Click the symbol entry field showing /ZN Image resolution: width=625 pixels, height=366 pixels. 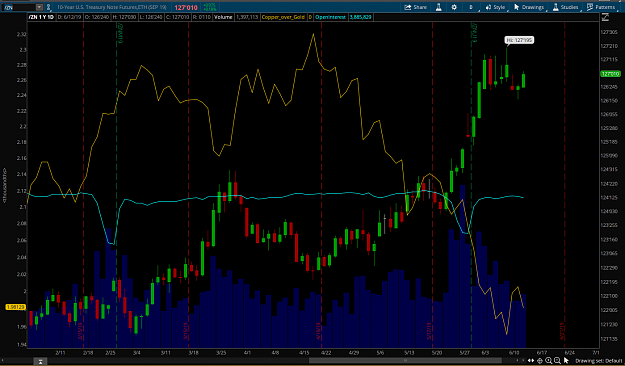(19, 7)
